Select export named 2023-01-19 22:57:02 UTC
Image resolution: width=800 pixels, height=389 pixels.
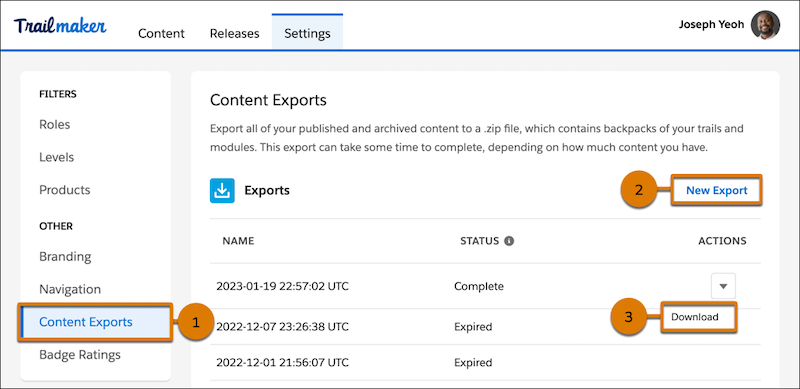pyautogui.click(x=282, y=286)
